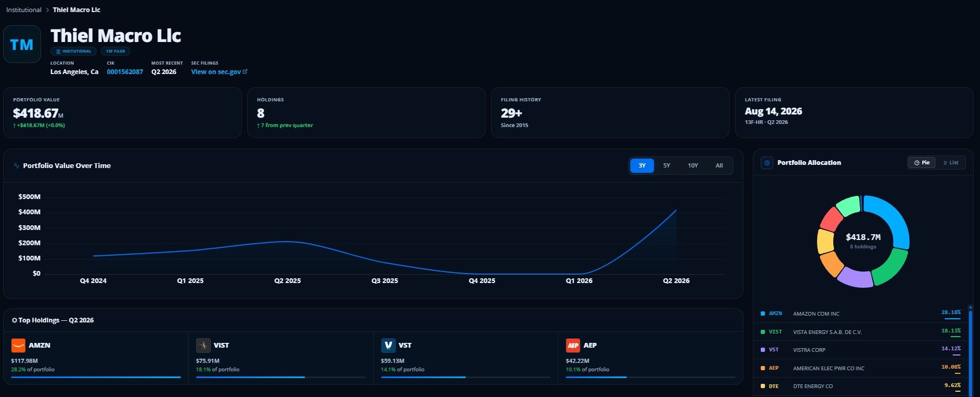Click the 28.18% allocation value
Screen dimensions: 980x397
[x=951, y=312]
